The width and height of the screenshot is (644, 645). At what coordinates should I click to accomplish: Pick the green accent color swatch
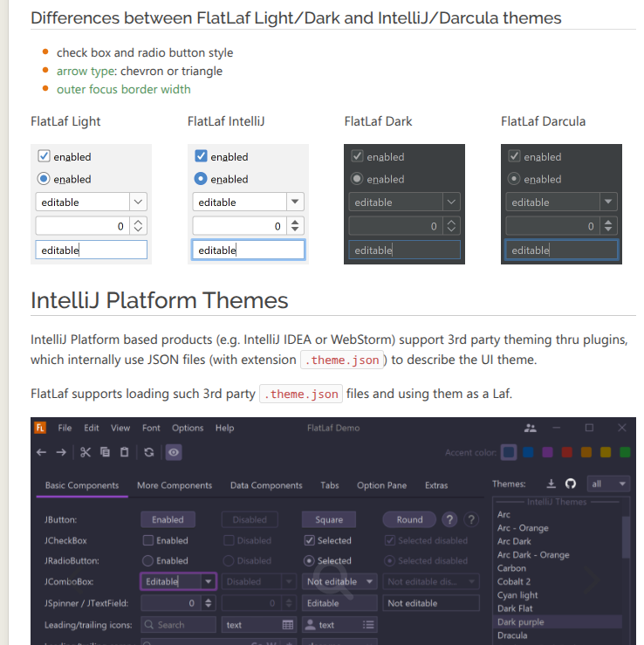(x=625, y=452)
